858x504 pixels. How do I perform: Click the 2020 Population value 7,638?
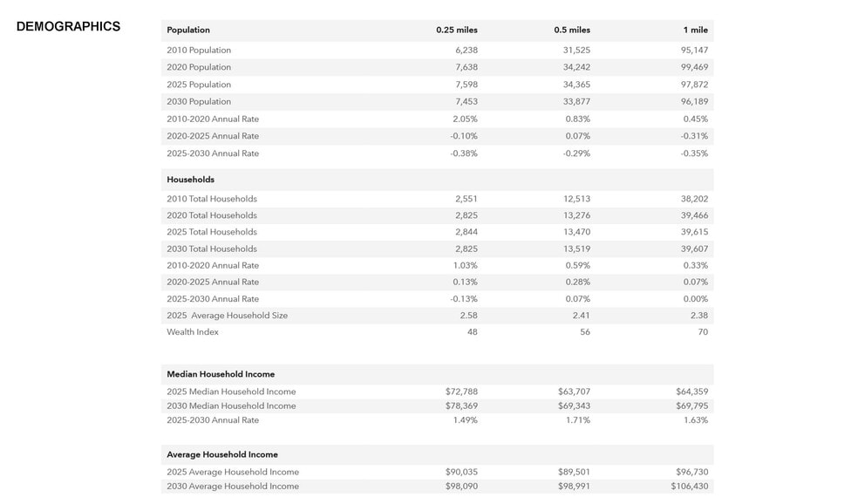coord(466,67)
